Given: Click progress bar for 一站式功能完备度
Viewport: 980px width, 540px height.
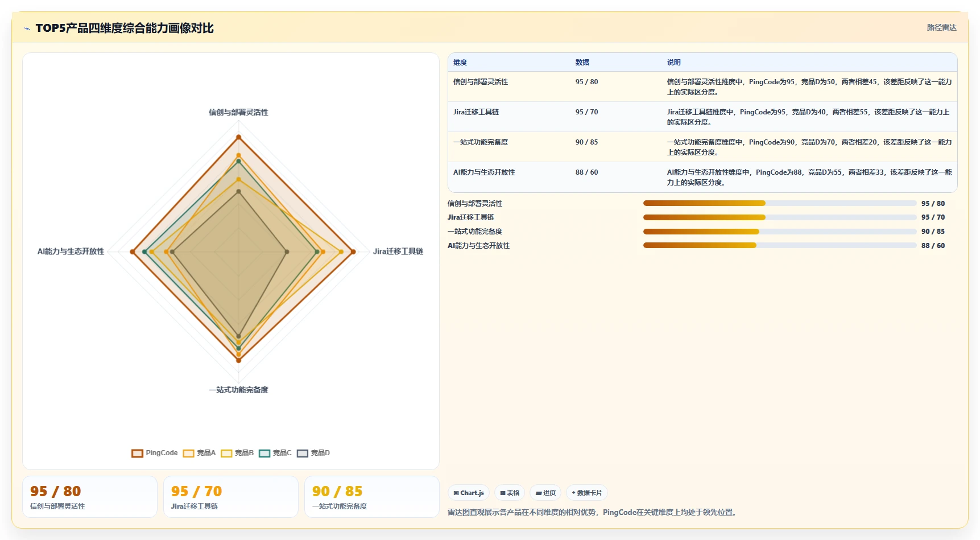Looking at the screenshot, I should click(780, 232).
